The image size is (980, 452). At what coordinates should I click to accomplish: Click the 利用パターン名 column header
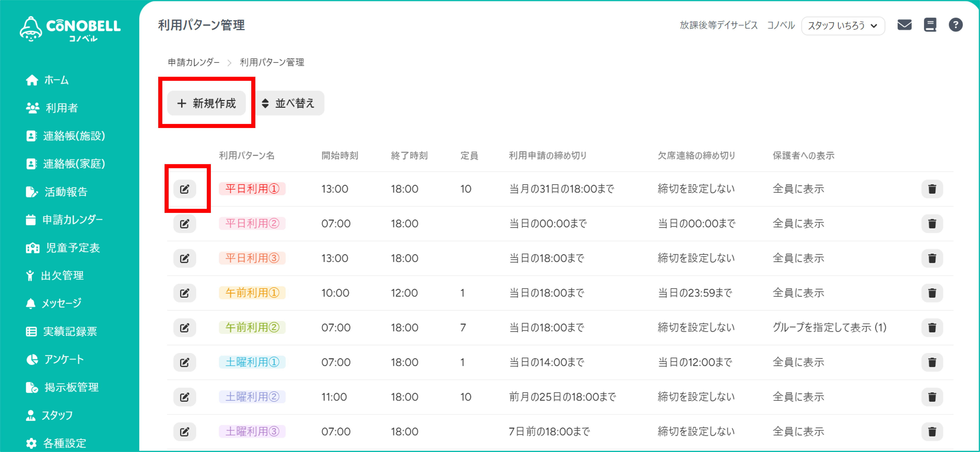[x=247, y=155]
